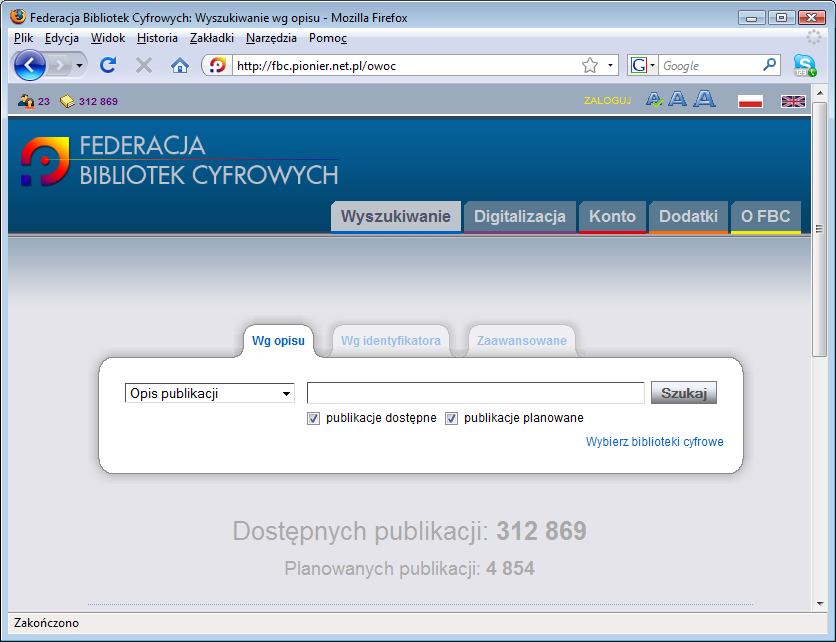
Task: Open the Edycja menu
Action: point(62,38)
